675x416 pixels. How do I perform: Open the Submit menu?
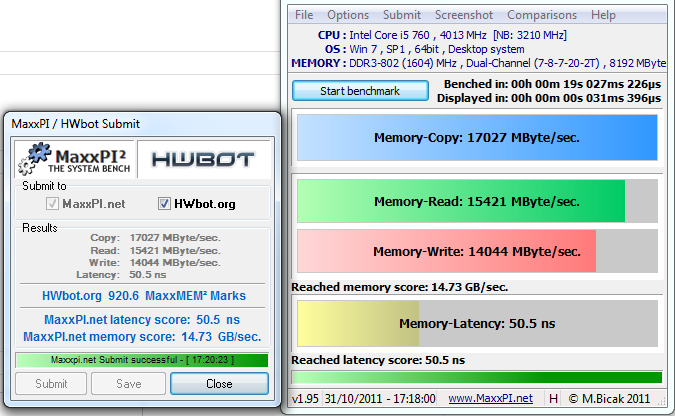point(402,15)
